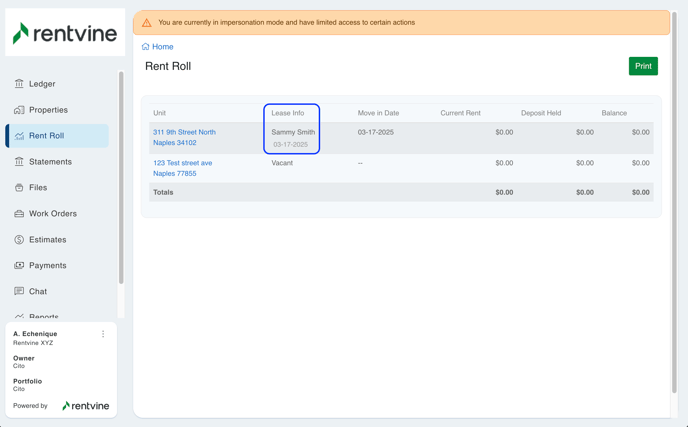The width and height of the screenshot is (688, 427).
Task: Click the Sammy Smith lease info cell
Action: coord(292,132)
